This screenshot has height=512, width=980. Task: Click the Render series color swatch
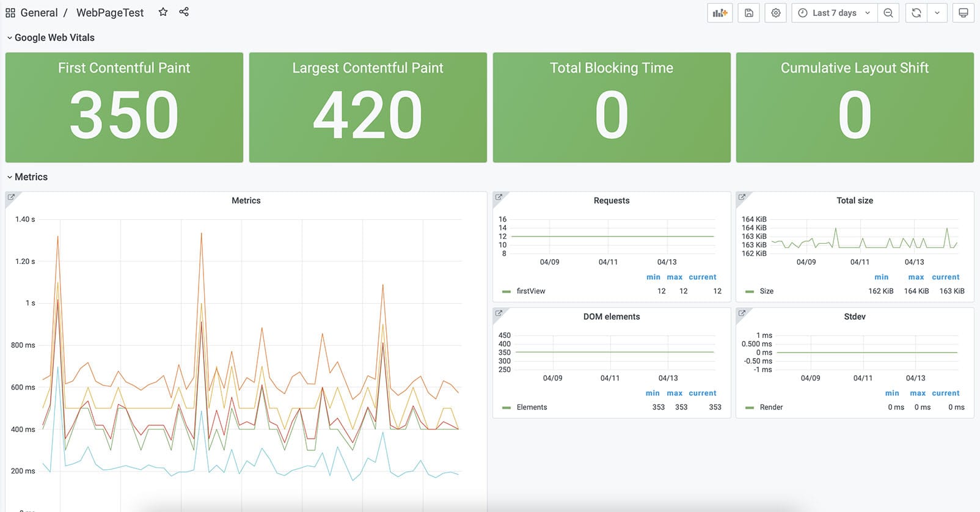coord(750,408)
